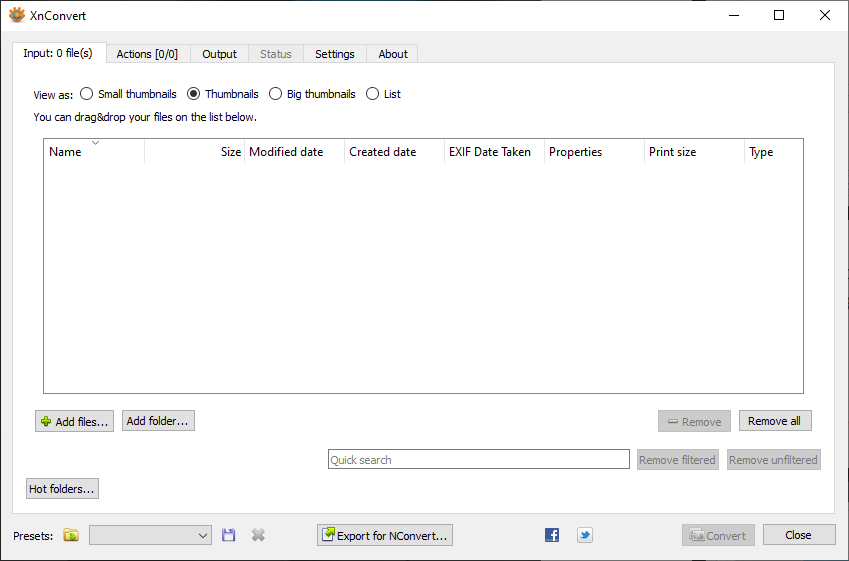Image resolution: width=849 pixels, height=561 pixels.
Task: Maximize the XnConvert window
Action: click(x=779, y=15)
